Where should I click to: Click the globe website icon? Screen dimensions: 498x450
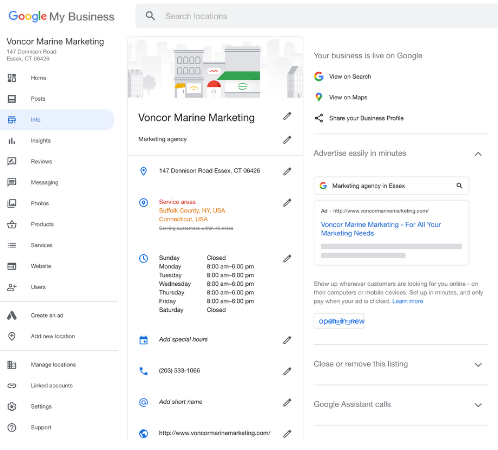pyautogui.click(x=143, y=433)
